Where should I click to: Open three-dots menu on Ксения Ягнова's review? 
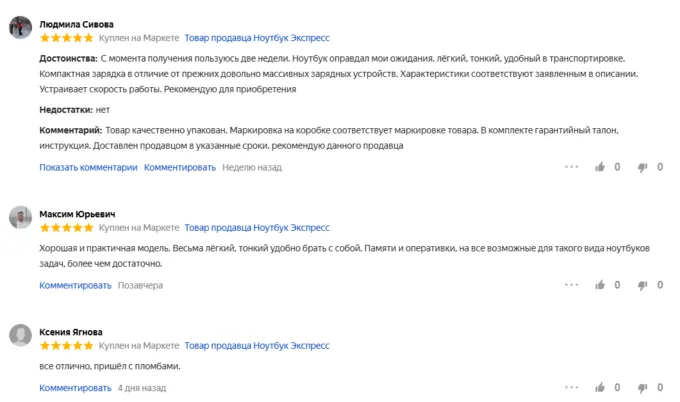point(570,388)
